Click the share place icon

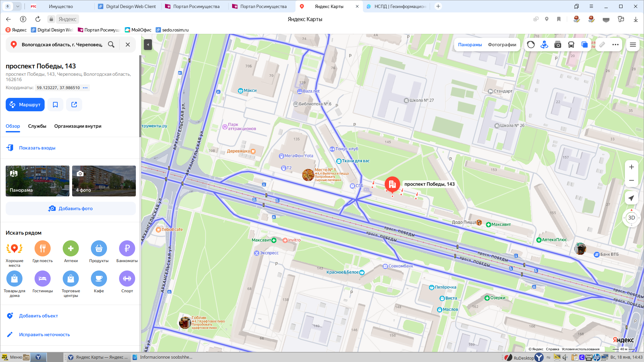(x=74, y=105)
